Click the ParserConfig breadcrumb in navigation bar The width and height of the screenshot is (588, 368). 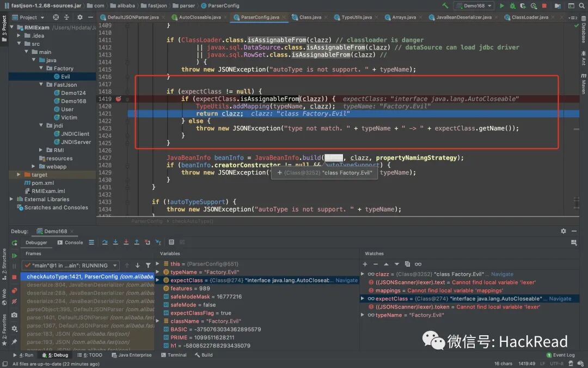pos(220,5)
